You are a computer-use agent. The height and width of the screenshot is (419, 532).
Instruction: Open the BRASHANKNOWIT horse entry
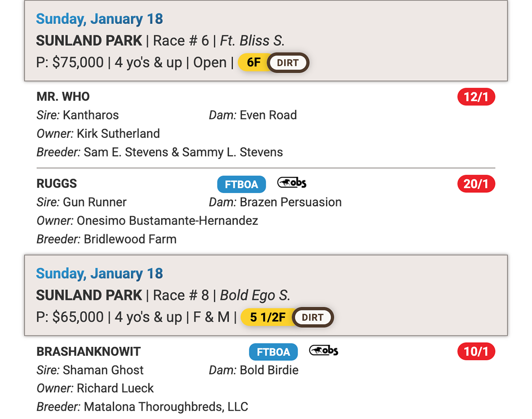click(x=88, y=352)
